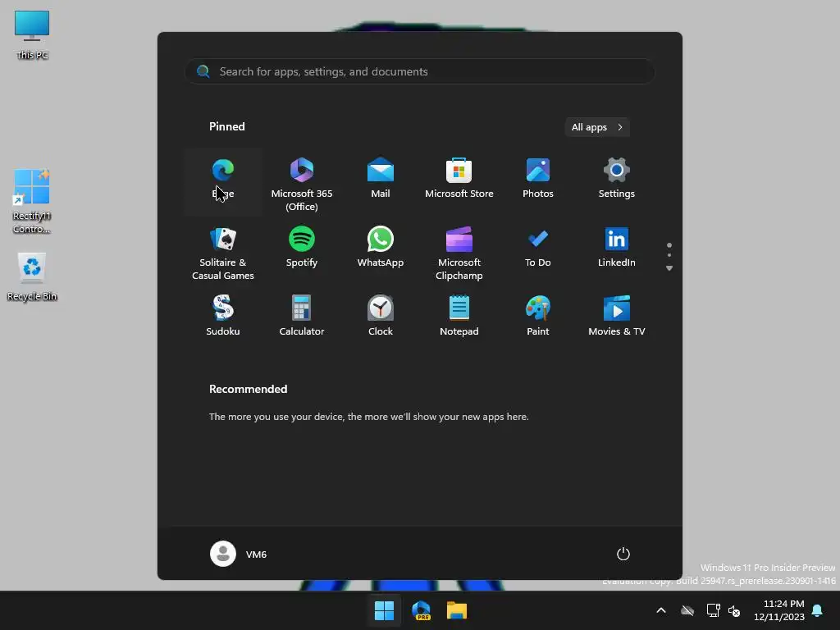Open Settings from pinned apps
840x630 pixels.
click(617, 181)
